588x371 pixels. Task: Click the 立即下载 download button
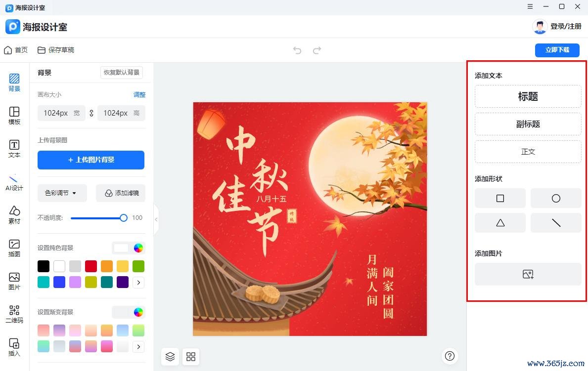pyautogui.click(x=557, y=50)
